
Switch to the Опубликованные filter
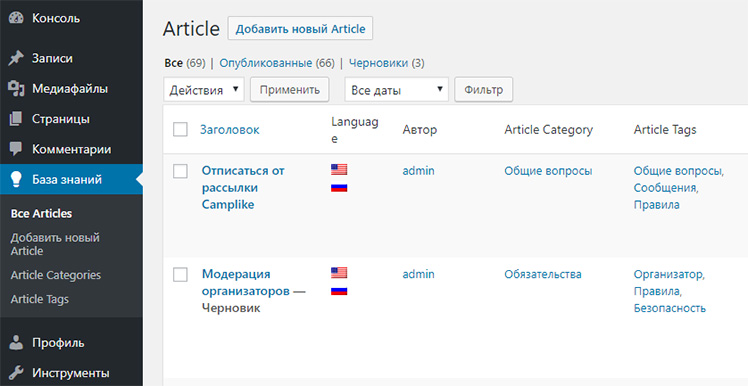click(x=266, y=63)
